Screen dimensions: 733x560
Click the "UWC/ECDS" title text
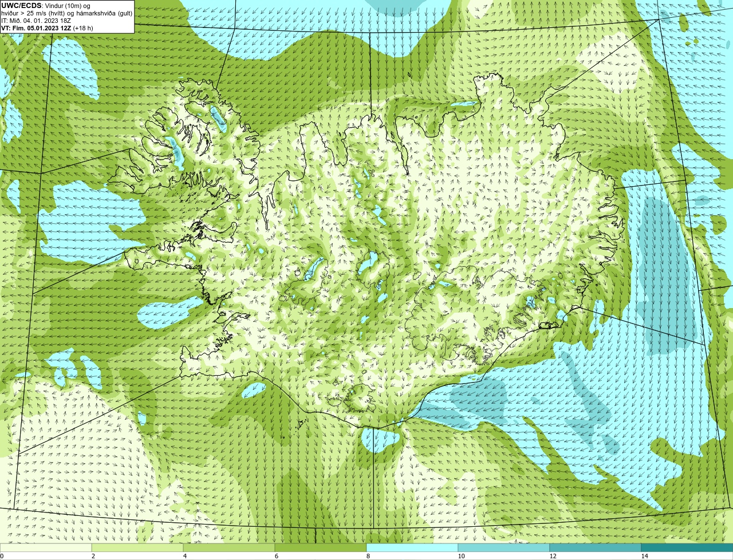point(21,6)
